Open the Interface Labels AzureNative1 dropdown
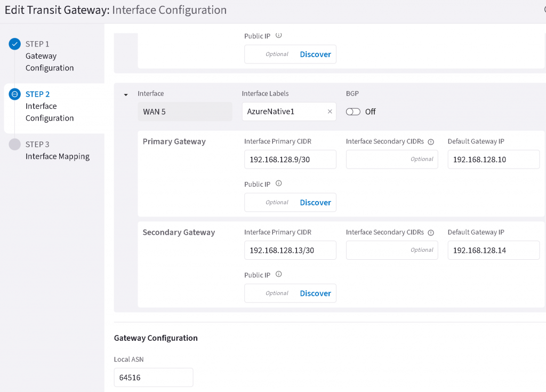Viewport: 546px width, 392px height. [283, 111]
